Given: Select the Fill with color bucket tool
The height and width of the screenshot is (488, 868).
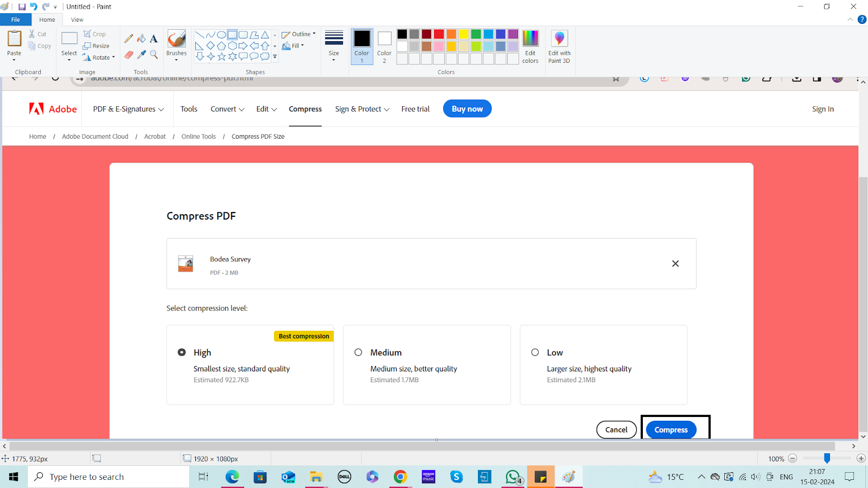Looking at the screenshot, I should click(141, 38).
